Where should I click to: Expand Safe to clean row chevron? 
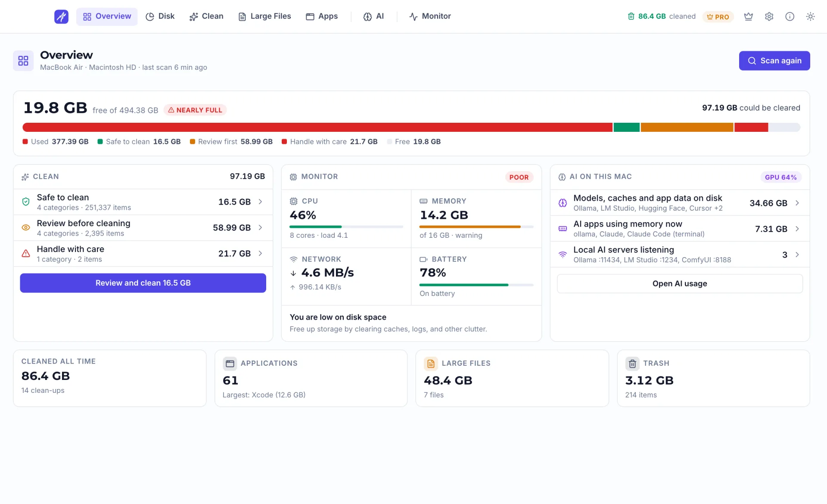[x=260, y=202]
